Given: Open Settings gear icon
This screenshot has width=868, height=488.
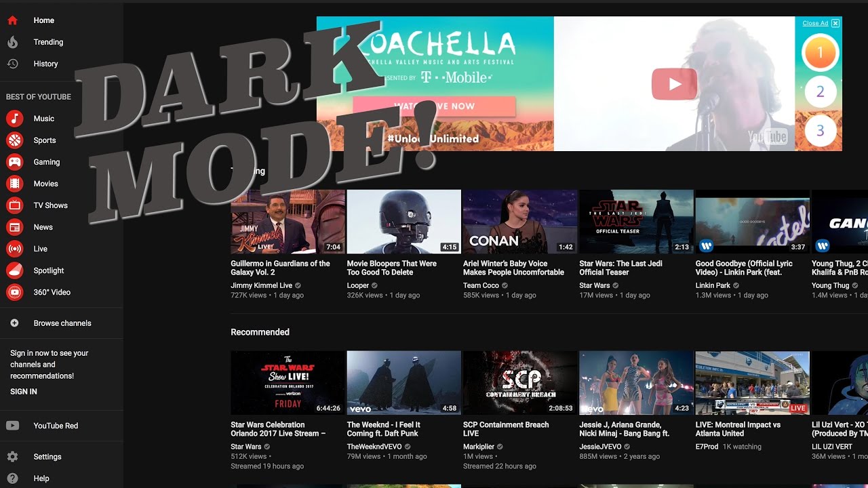Looking at the screenshot, I should pos(12,457).
